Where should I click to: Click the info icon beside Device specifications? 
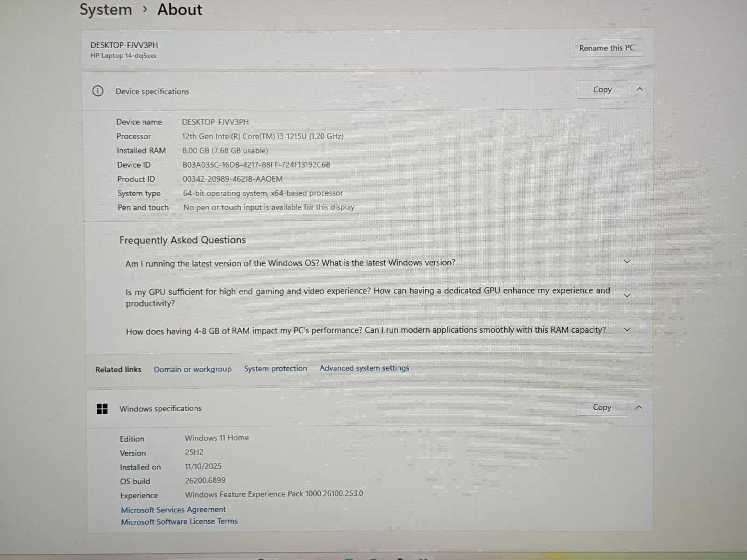(x=98, y=91)
